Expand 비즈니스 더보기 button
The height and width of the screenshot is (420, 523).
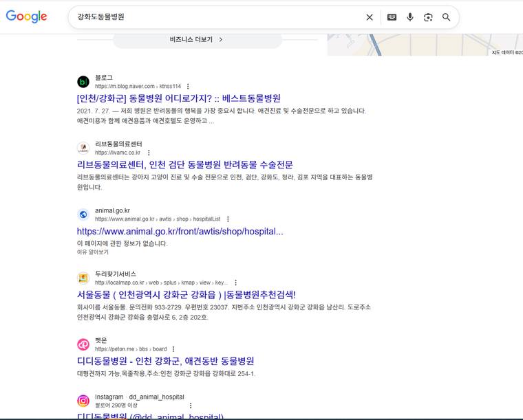(x=198, y=40)
